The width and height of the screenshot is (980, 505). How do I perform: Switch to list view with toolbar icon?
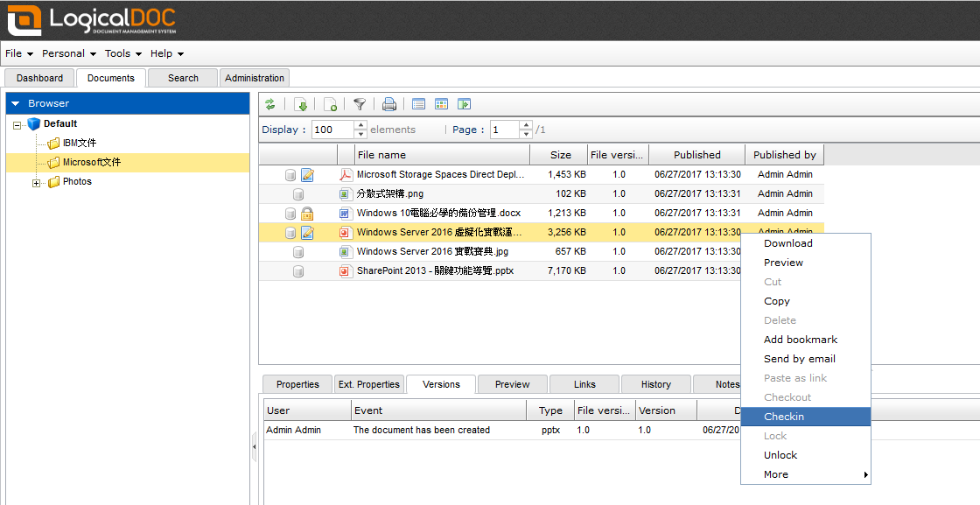419,104
